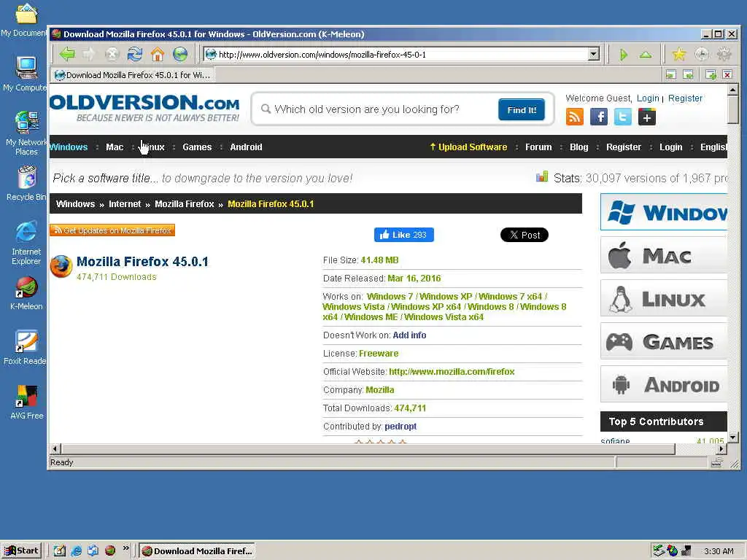This screenshot has height=560, width=747.
Task: Open the Twitter icon in header
Action: (x=623, y=117)
